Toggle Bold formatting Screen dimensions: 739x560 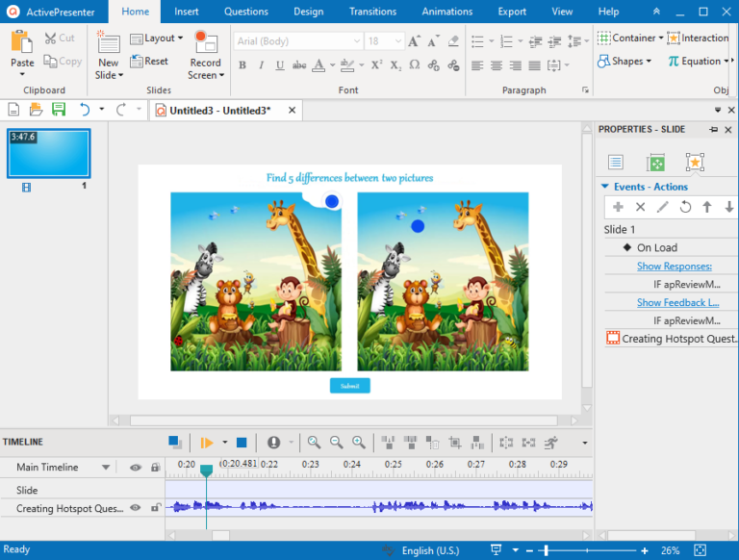(x=242, y=65)
